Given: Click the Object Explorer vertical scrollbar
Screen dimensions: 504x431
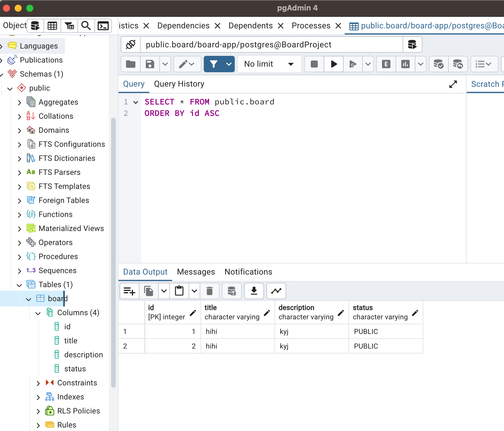Looking at the screenshot, I should click(113, 252).
